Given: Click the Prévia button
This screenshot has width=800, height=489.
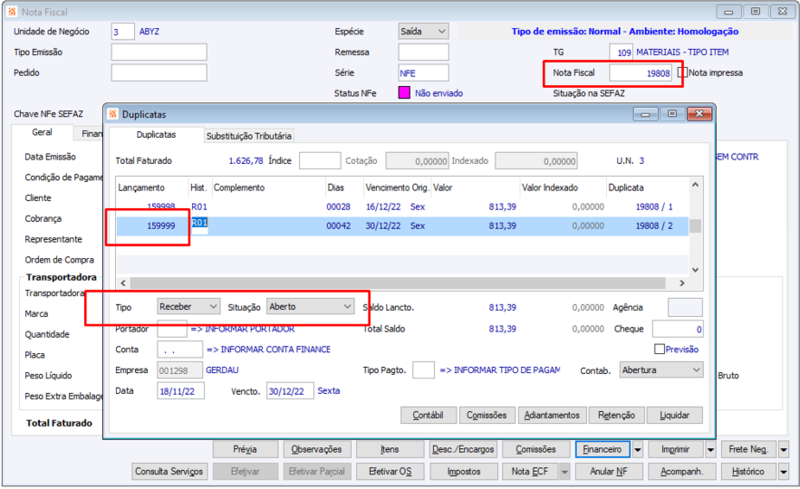Looking at the screenshot, I should [245, 450].
